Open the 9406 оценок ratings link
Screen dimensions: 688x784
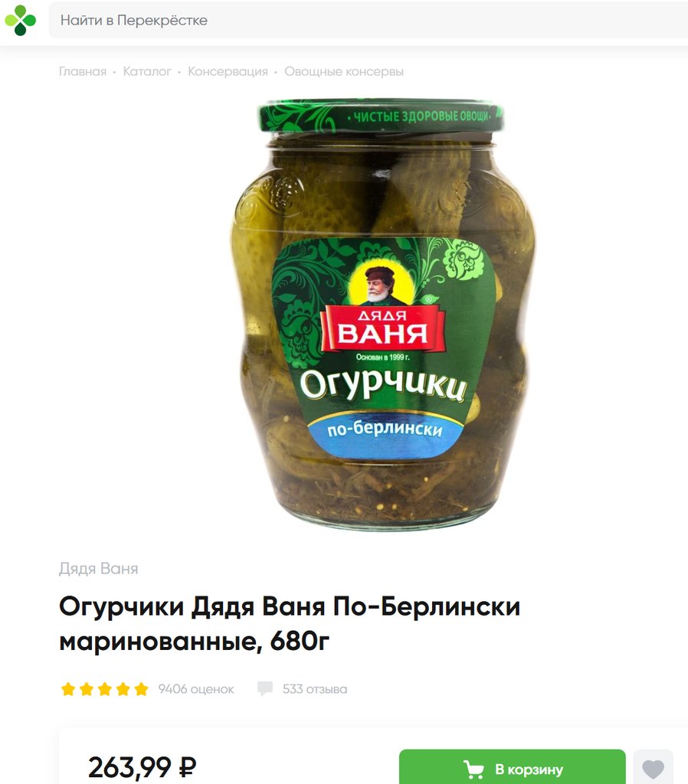click(196, 689)
